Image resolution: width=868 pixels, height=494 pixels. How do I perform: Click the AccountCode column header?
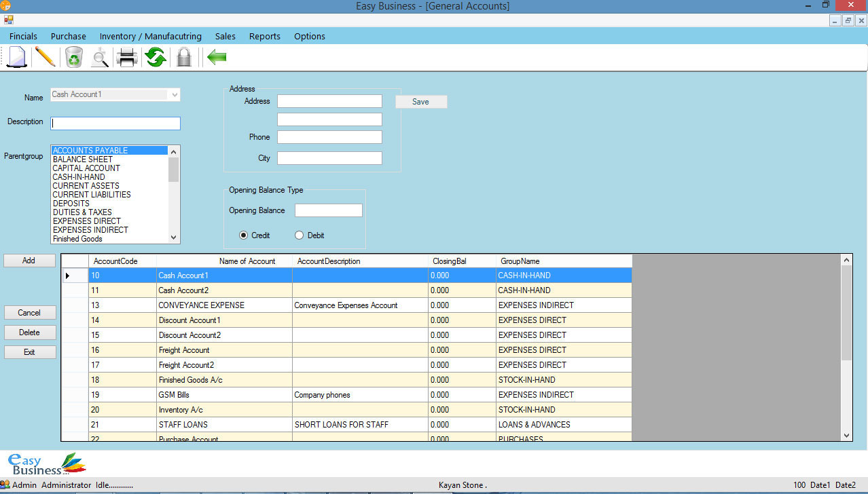click(122, 261)
